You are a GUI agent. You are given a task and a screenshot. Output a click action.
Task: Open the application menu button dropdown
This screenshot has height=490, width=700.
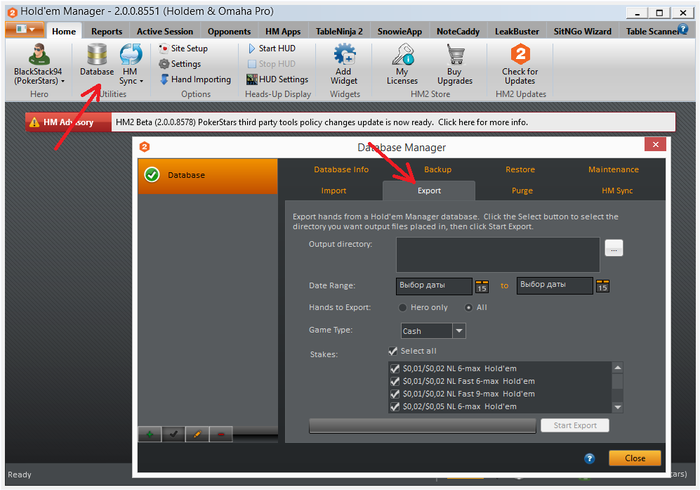pyautogui.click(x=25, y=29)
